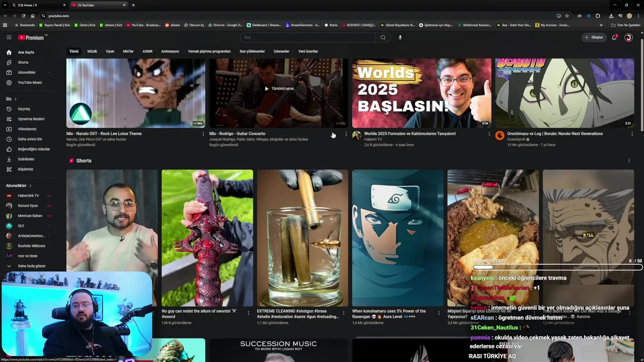Image resolution: width=644 pixels, height=362 pixels.
Task: Open options for EXTREME CLEANING Short
Action: pyautogui.click(x=344, y=313)
